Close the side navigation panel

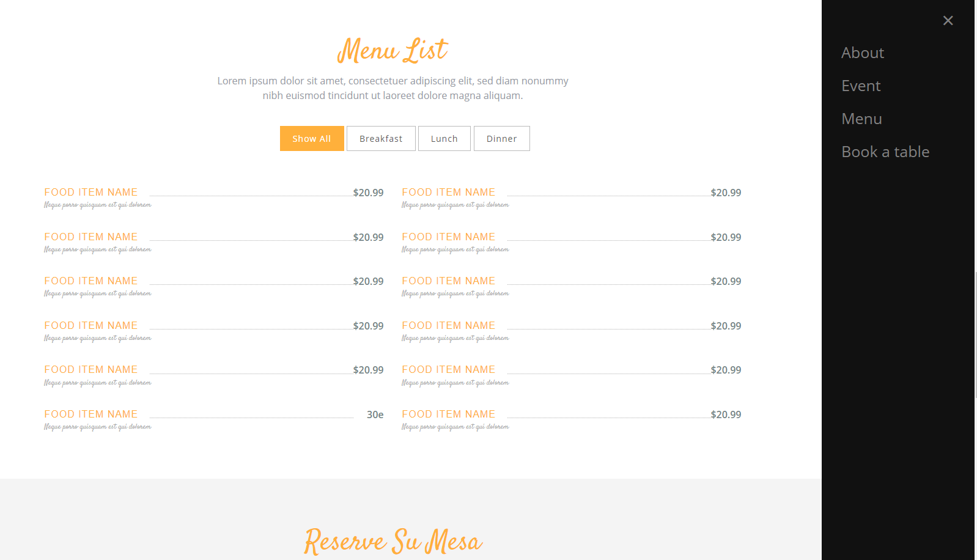[948, 21]
